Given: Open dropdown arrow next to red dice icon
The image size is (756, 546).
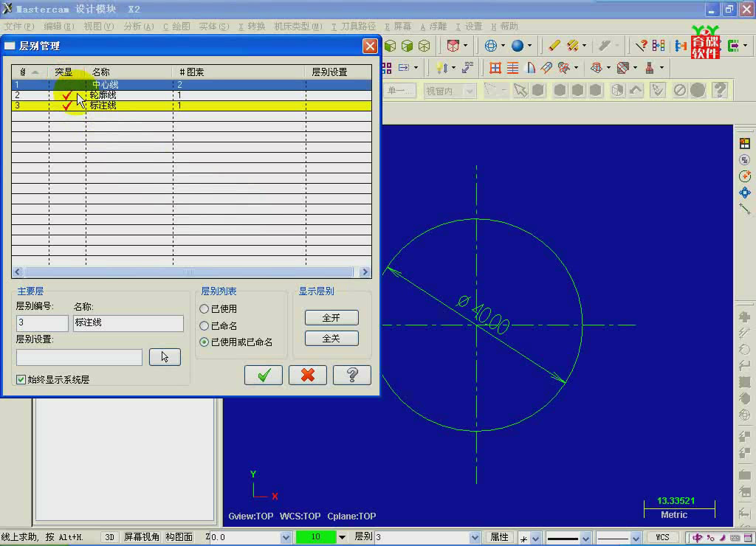Looking at the screenshot, I should pyautogui.click(x=465, y=46).
